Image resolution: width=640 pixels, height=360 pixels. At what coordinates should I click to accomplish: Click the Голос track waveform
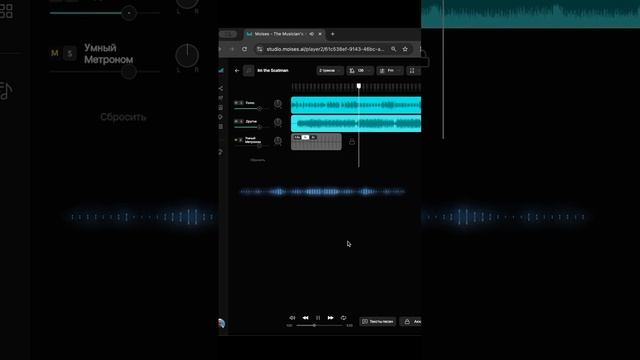click(x=356, y=105)
